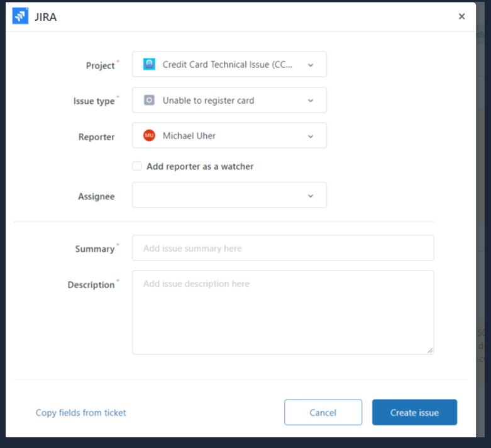Focus the Summary input field
The width and height of the screenshot is (491, 448).
pyautogui.click(x=283, y=248)
